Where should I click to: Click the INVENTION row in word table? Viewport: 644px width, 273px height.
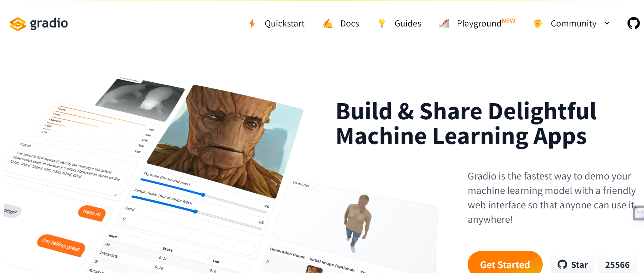pos(108,254)
